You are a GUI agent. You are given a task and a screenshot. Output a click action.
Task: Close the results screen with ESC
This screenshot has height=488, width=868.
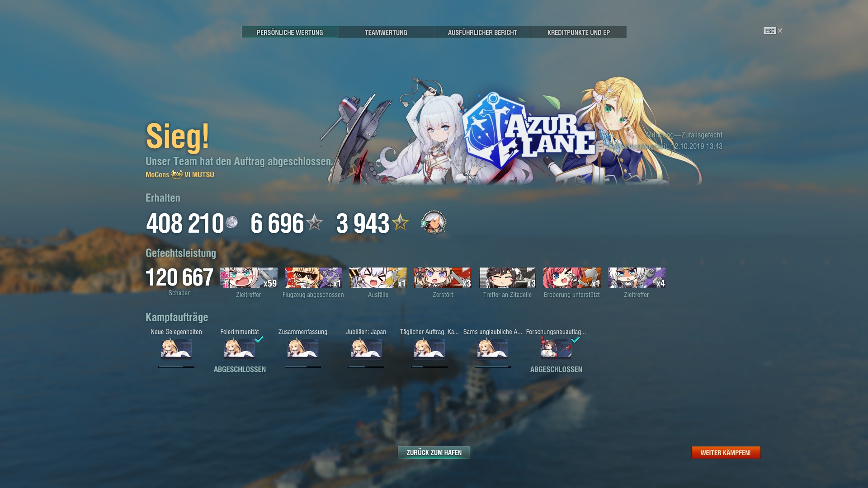point(773,31)
